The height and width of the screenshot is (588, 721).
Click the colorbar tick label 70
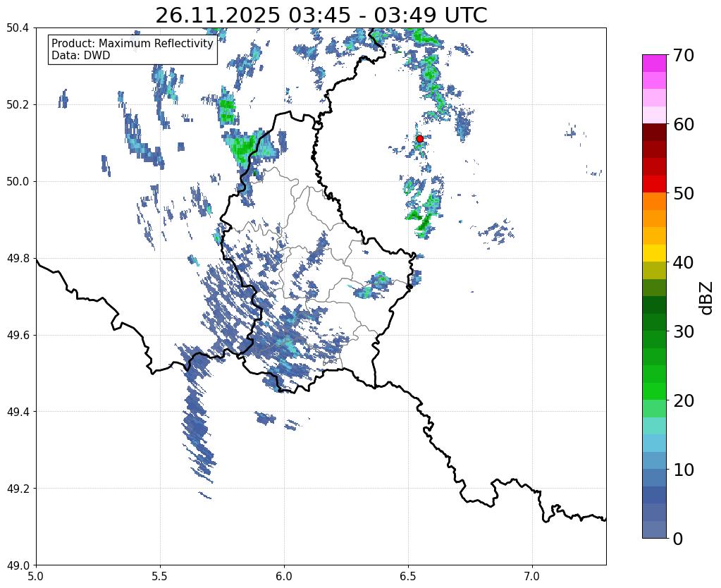coord(684,55)
